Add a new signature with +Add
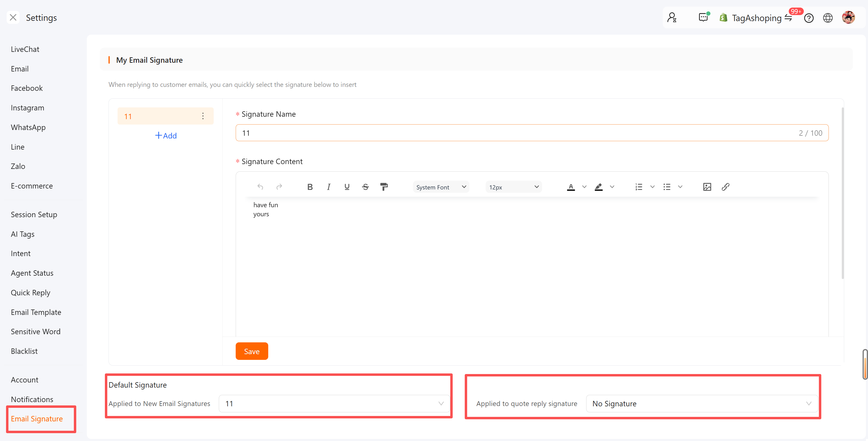 pyautogui.click(x=165, y=135)
